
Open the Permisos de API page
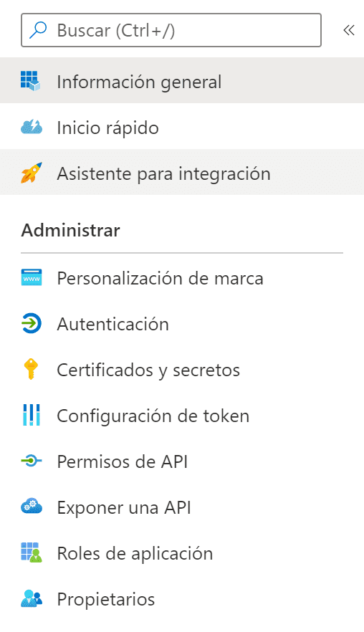(x=182, y=461)
